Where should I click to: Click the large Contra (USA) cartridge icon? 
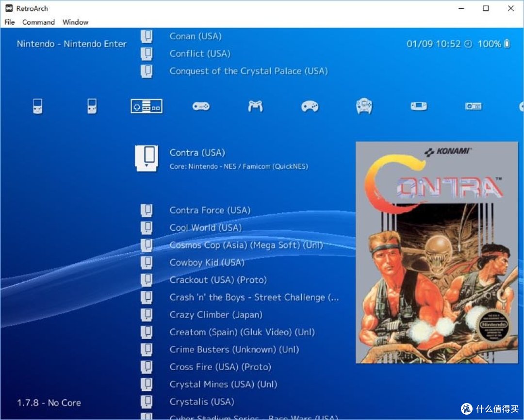[147, 159]
